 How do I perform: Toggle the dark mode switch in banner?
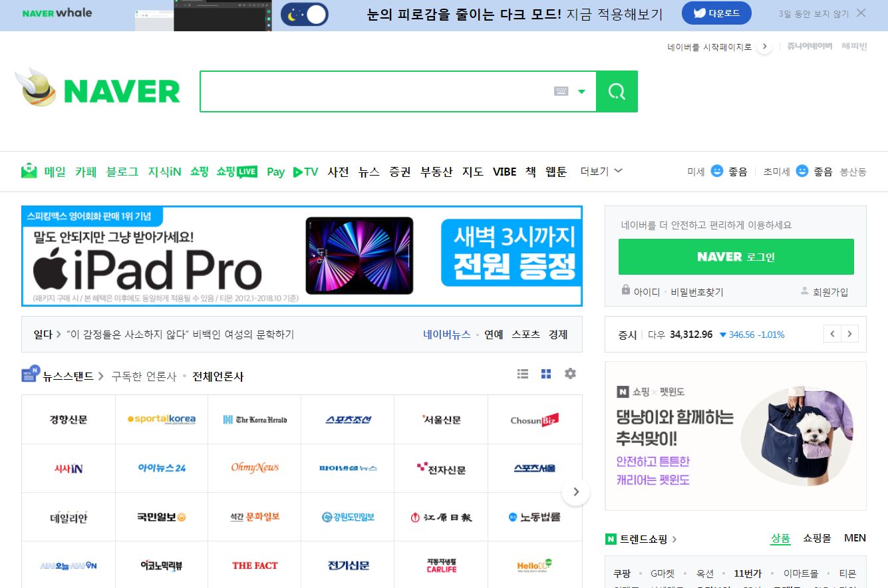(x=305, y=14)
